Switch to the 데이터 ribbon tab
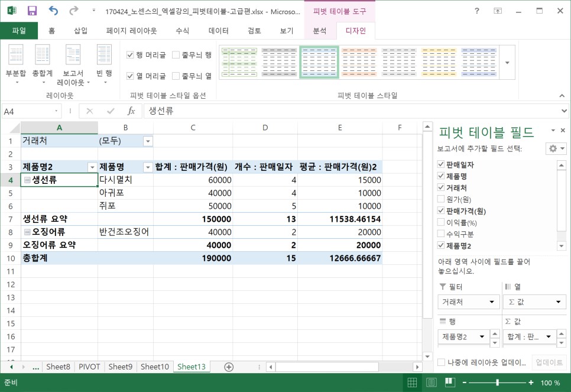The width and height of the screenshot is (571, 392). [x=219, y=31]
